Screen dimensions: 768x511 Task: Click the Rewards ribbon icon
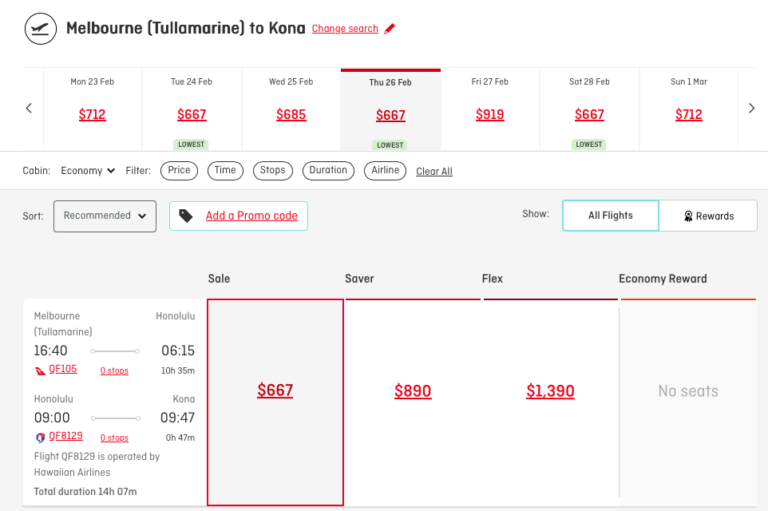click(x=688, y=216)
